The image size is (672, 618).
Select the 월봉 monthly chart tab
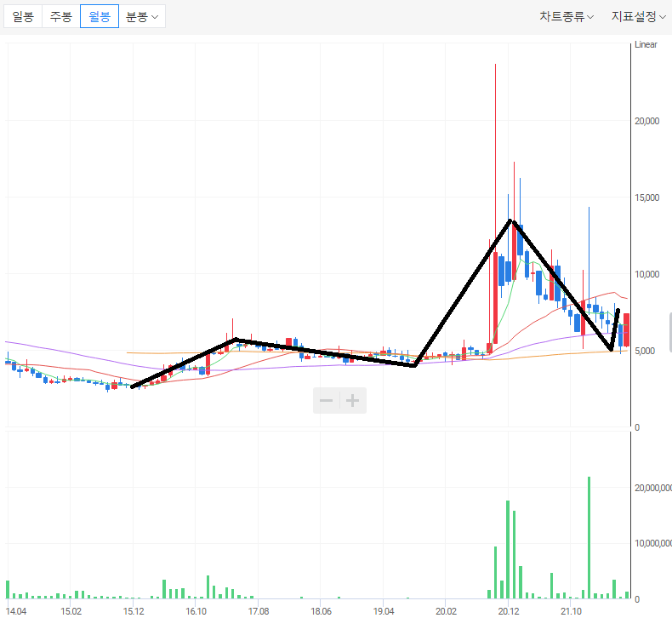point(100,16)
